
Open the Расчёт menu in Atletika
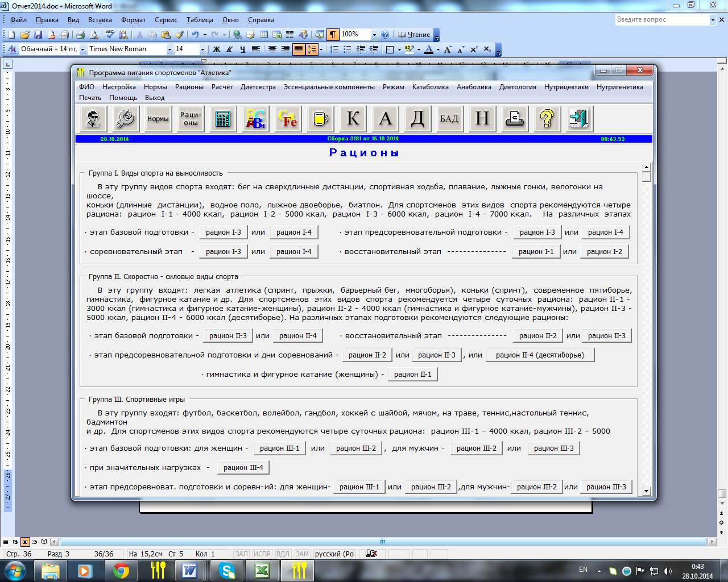(222, 87)
